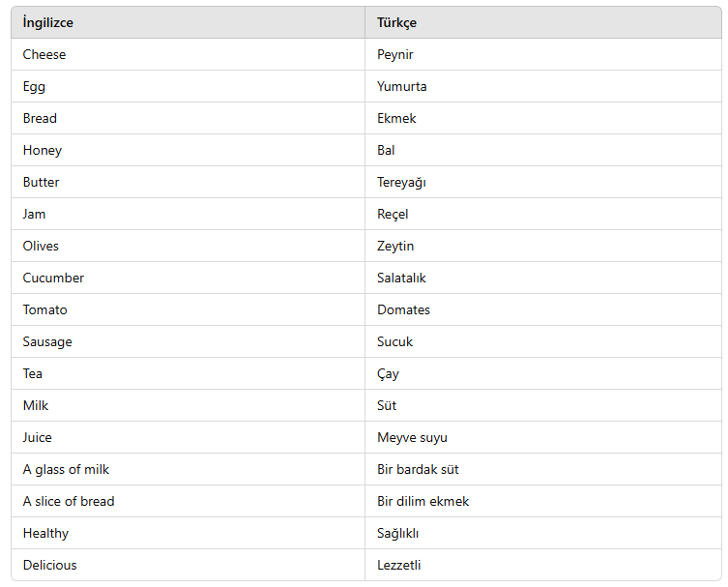Select the Peynir cell

pyautogui.click(x=542, y=54)
